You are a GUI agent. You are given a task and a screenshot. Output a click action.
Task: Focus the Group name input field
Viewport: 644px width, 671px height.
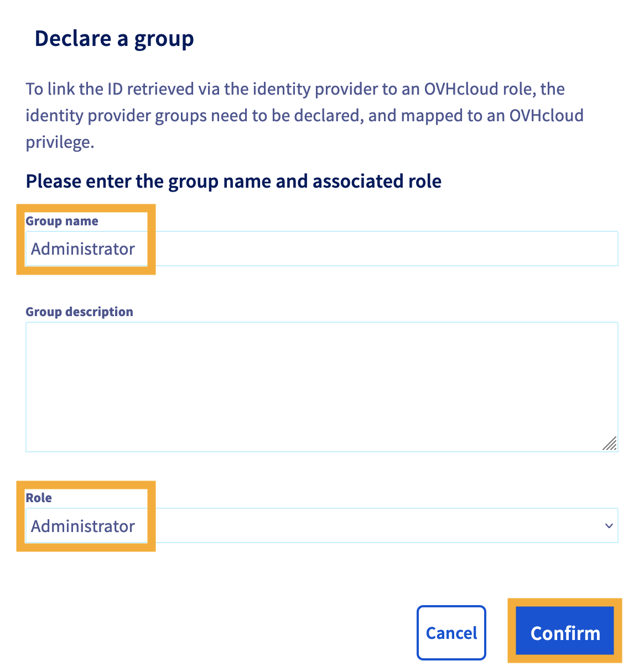point(321,249)
